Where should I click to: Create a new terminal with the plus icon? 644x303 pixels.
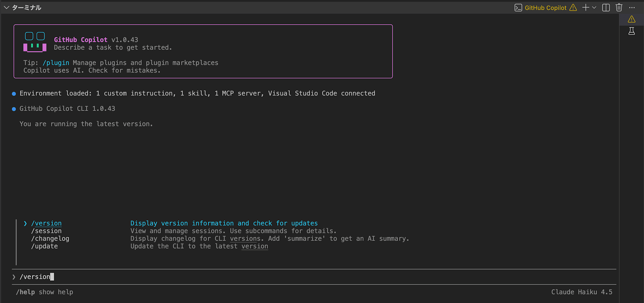pos(586,7)
